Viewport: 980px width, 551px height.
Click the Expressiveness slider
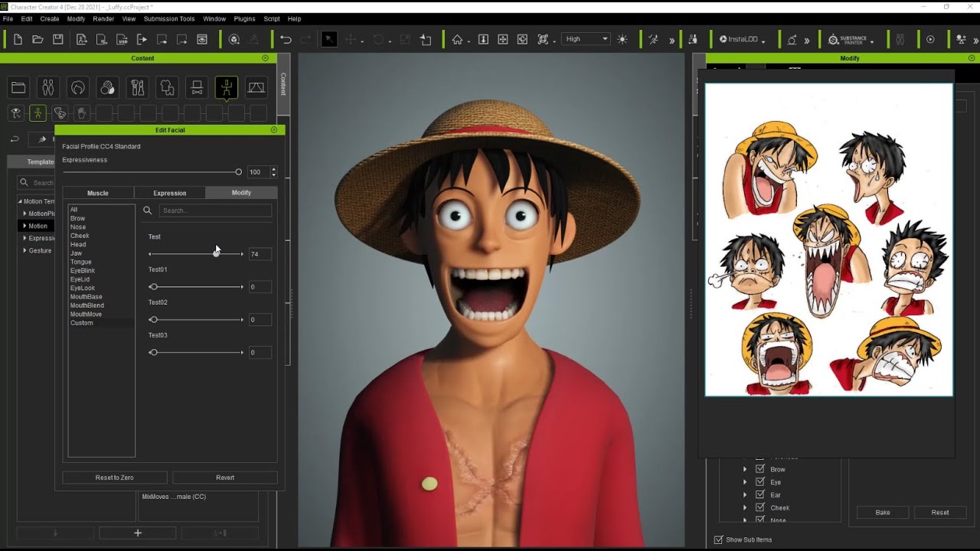click(x=152, y=172)
